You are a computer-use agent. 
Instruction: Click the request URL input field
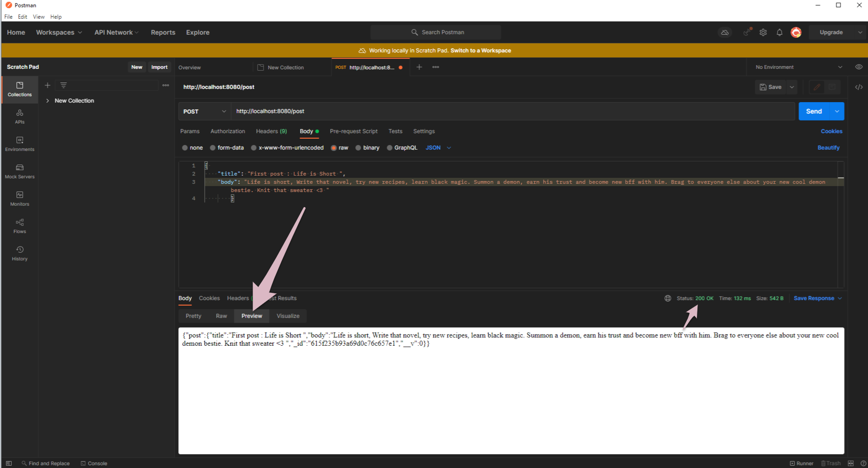[513, 111]
